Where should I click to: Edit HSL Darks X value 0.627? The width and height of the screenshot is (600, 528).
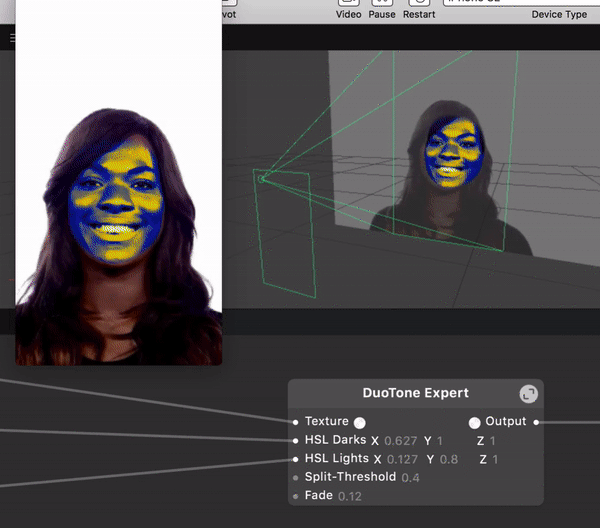pyautogui.click(x=400, y=441)
